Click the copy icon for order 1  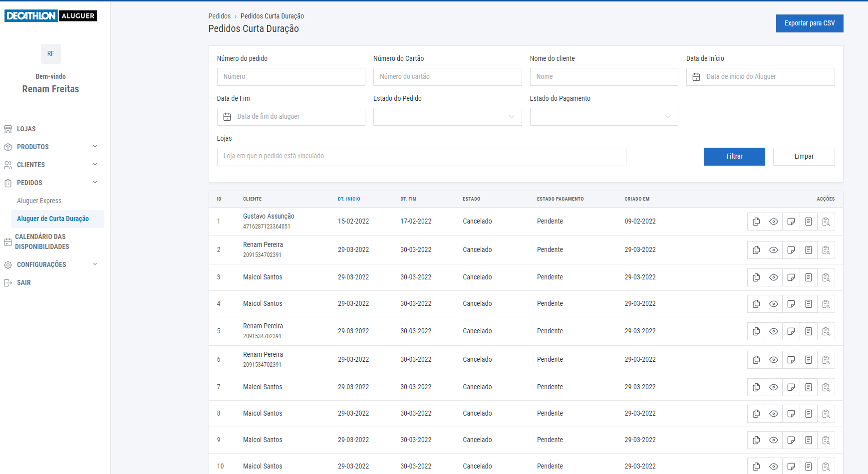756,222
